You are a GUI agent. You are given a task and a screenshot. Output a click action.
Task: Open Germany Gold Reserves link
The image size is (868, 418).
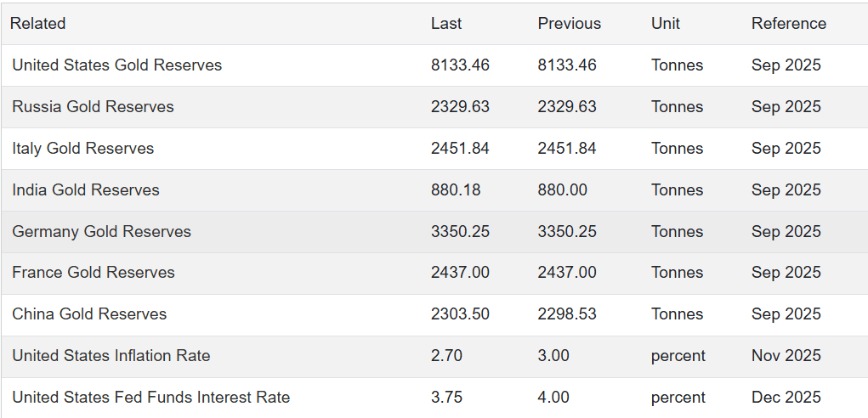tap(101, 232)
